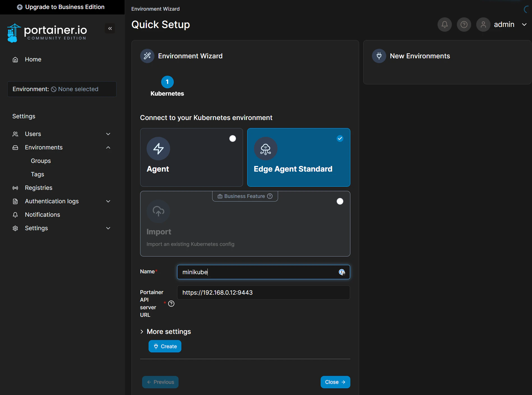Click the Authentication logs document icon
532x395 pixels.
click(x=15, y=201)
